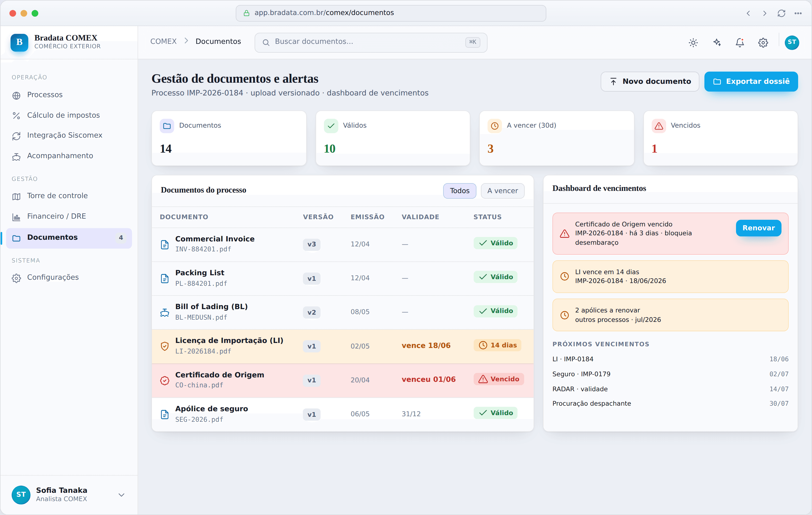
Task: Click 'Seguro · IMP-0179' upcoming expiry row
Action: [670, 374]
